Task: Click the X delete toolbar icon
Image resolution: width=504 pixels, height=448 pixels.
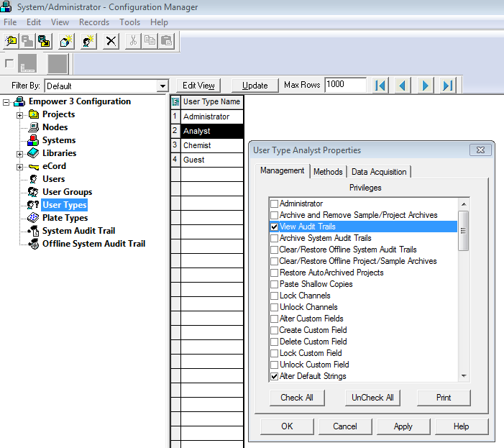Action: pyautogui.click(x=111, y=41)
